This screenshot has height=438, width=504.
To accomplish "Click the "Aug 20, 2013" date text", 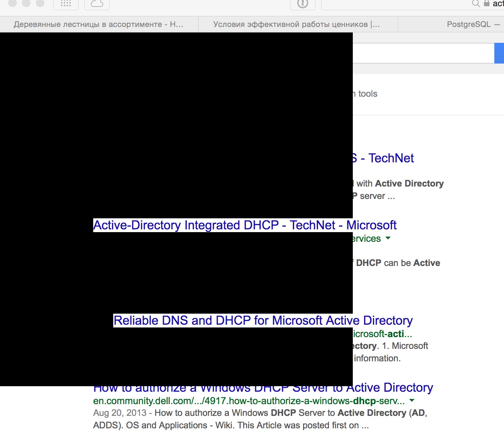I will [119, 413].
